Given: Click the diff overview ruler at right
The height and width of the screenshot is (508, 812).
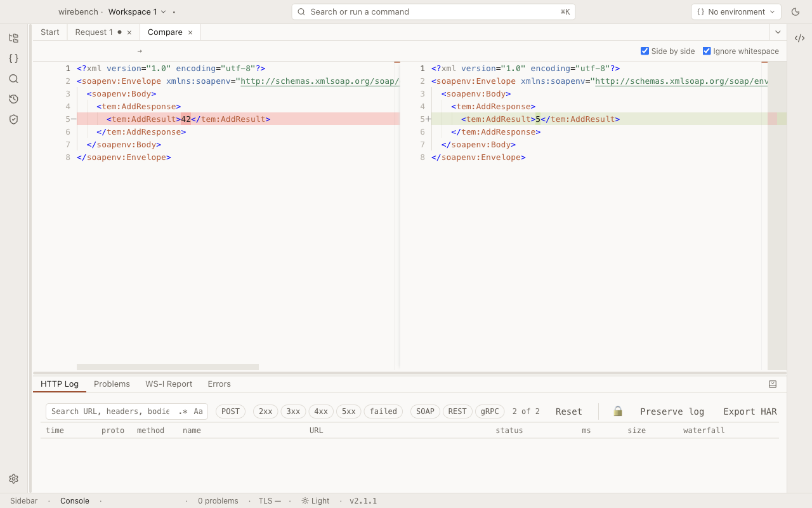Looking at the screenshot, I should 777,216.
